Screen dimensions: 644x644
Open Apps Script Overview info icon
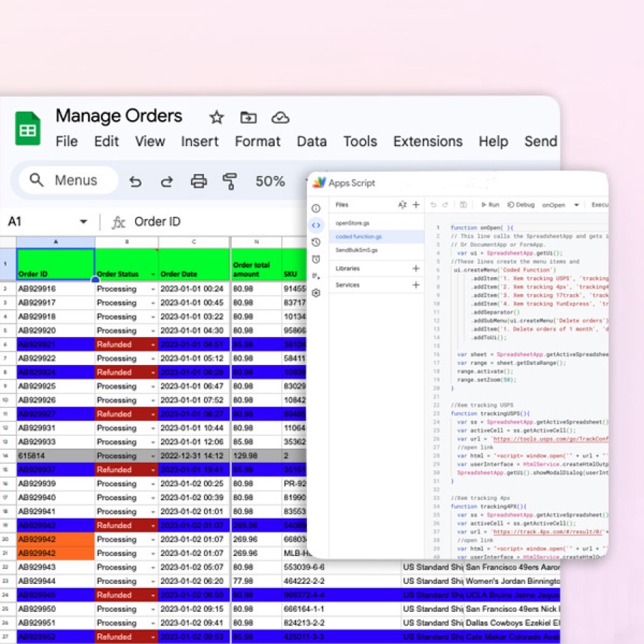coord(316,208)
